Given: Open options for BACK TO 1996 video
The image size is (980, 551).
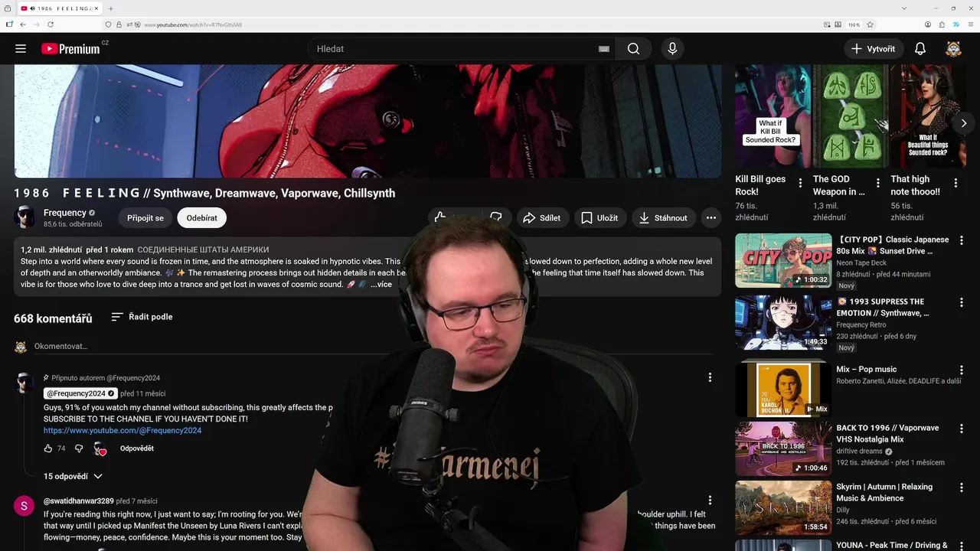Looking at the screenshot, I should coord(962,429).
